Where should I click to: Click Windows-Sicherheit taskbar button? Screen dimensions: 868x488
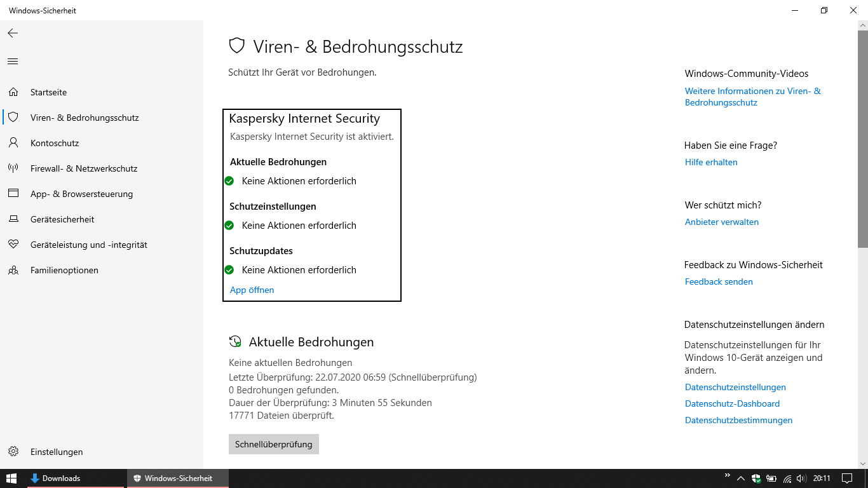[x=178, y=478]
